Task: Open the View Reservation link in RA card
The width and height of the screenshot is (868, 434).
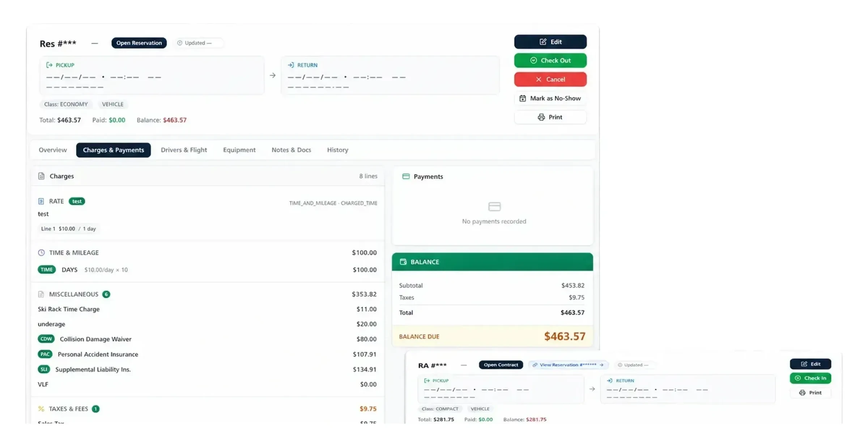Action: (568, 365)
